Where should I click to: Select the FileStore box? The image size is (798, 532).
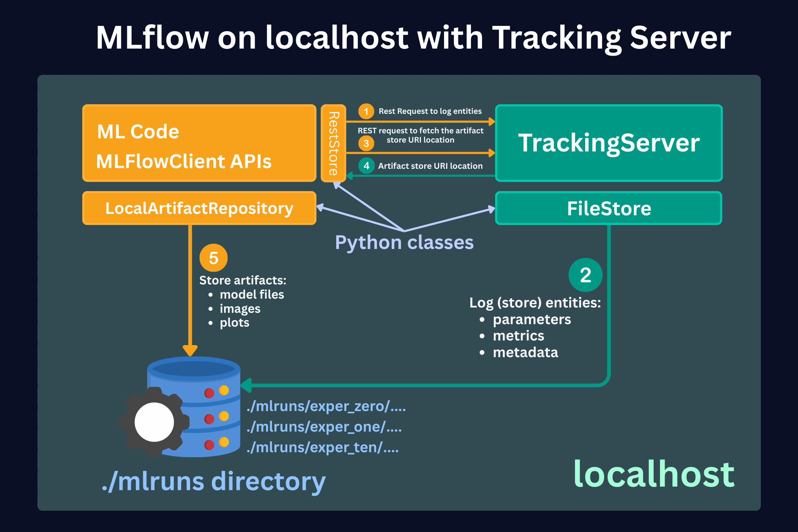[609, 208]
